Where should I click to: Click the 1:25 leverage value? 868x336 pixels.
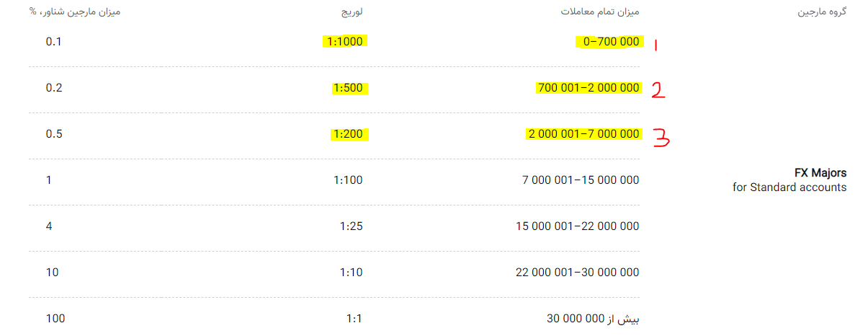pos(351,226)
